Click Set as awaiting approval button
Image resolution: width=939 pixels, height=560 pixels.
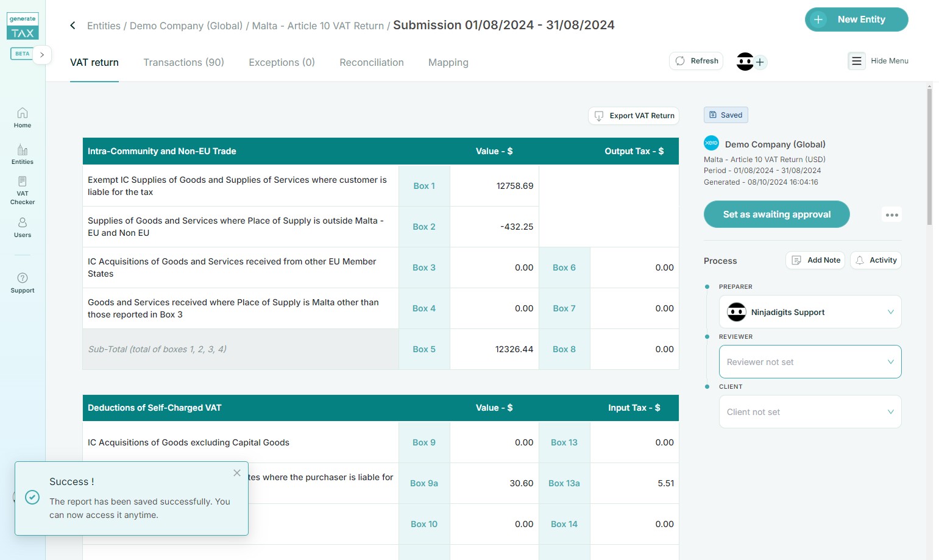(x=776, y=214)
